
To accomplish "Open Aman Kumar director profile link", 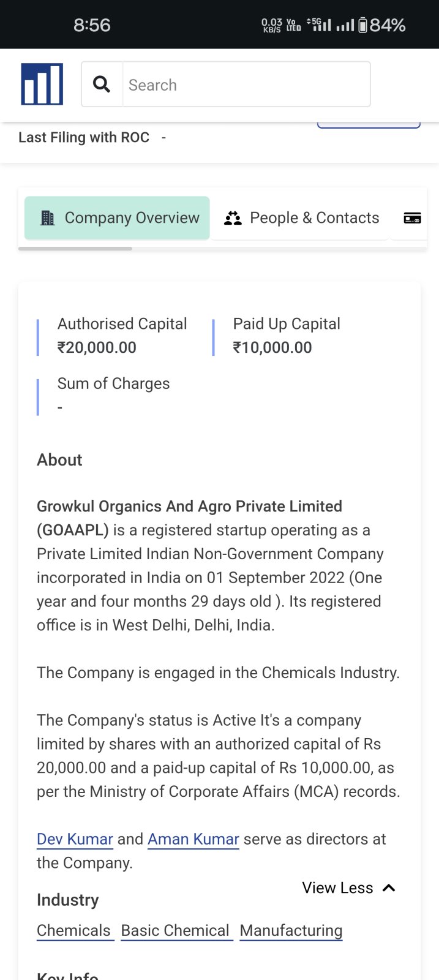I will (193, 839).
